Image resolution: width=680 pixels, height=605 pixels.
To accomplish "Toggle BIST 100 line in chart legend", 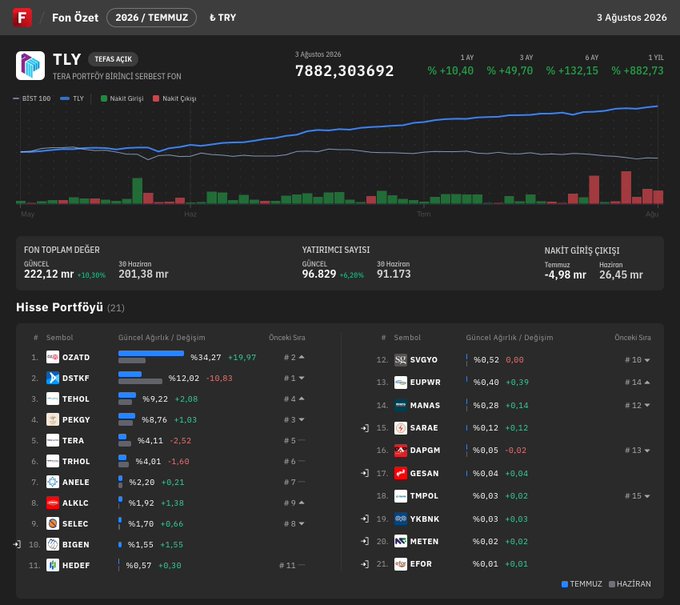I will pyautogui.click(x=32, y=98).
